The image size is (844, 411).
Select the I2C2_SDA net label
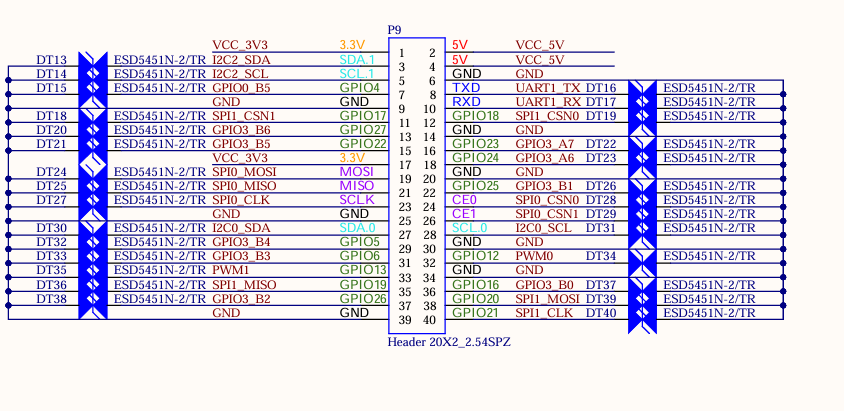[x=241, y=59]
